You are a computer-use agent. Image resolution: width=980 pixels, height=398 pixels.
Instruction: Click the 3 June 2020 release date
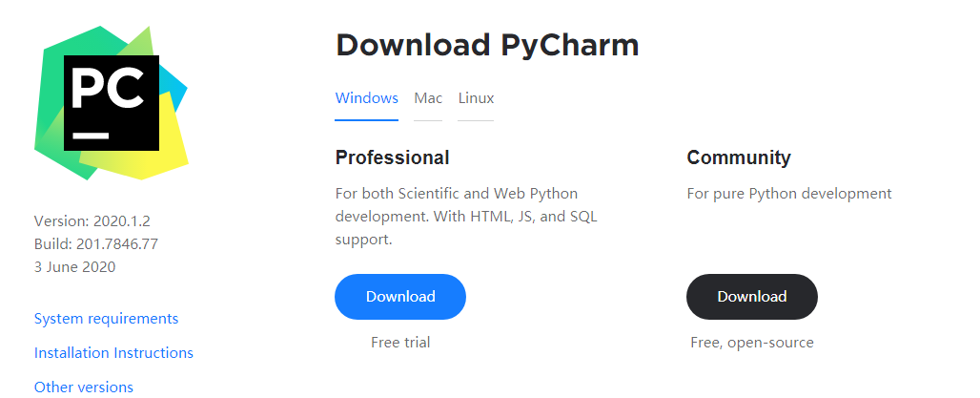pyautogui.click(x=75, y=267)
